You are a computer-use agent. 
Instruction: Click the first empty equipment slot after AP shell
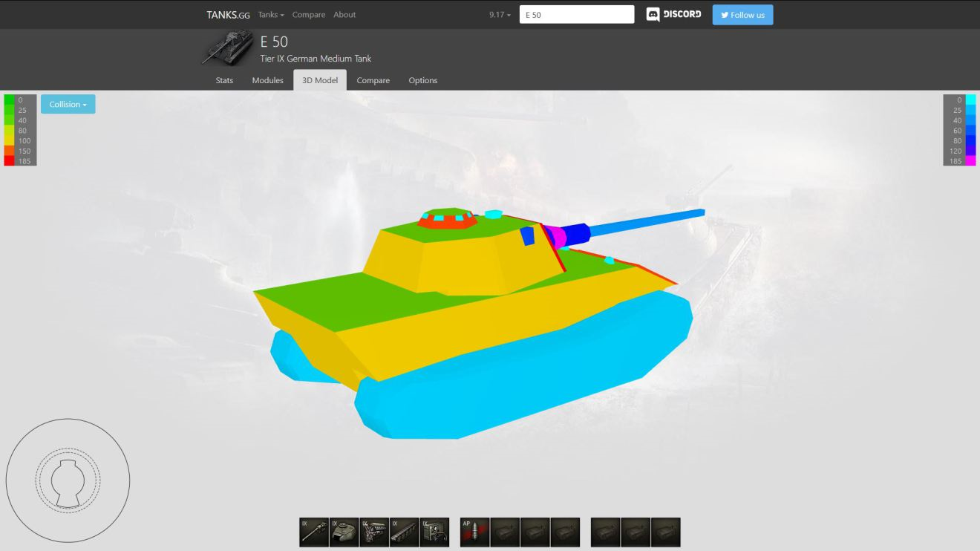tap(505, 532)
